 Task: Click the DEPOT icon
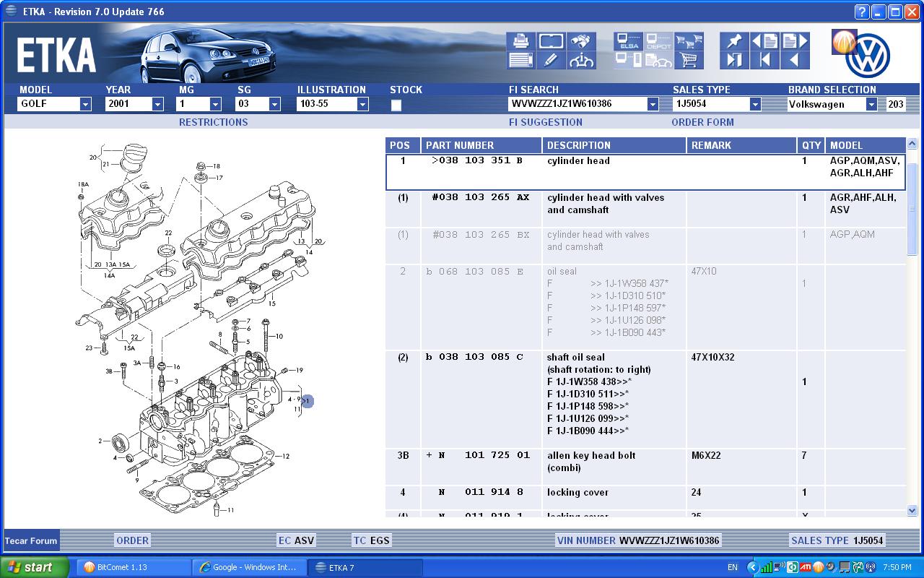pyautogui.click(x=659, y=41)
